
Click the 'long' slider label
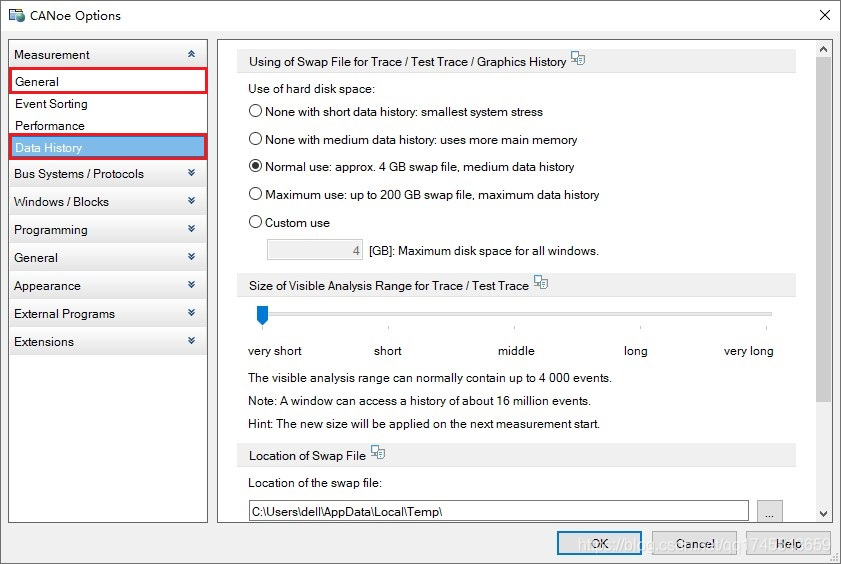636,351
